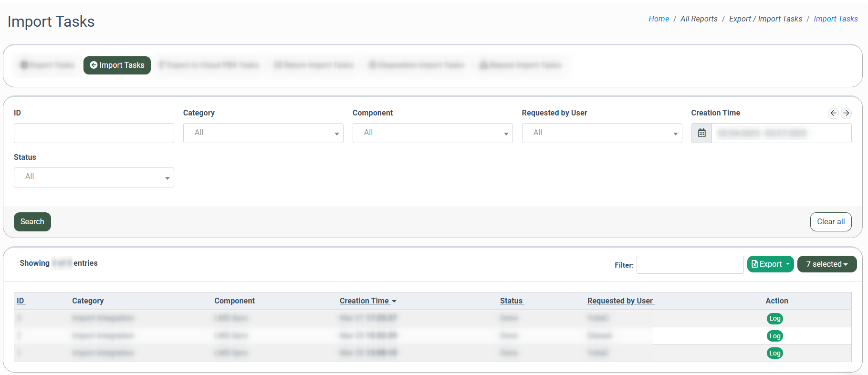Go to previous Creation Time date range
This screenshot has height=375, width=868.
point(833,113)
